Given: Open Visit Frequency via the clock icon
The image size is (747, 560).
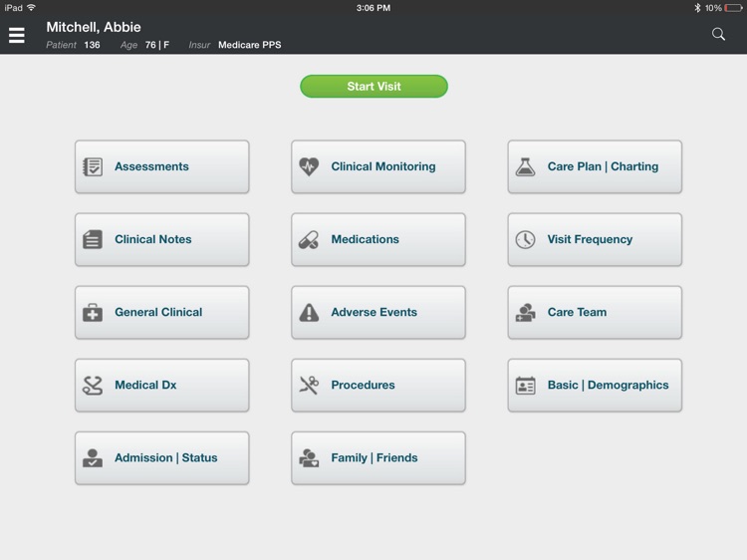Looking at the screenshot, I should (x=525, y=239).
